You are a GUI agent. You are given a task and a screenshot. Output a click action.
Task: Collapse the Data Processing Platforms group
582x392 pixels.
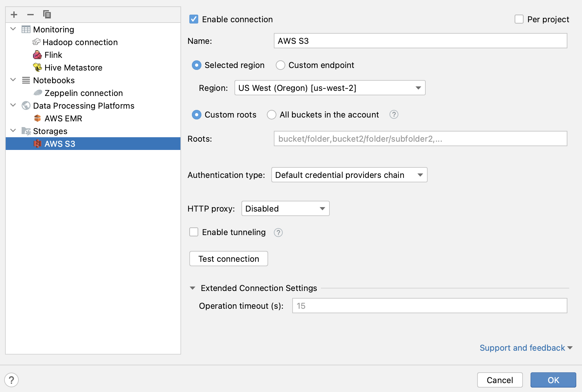(13, 105)
